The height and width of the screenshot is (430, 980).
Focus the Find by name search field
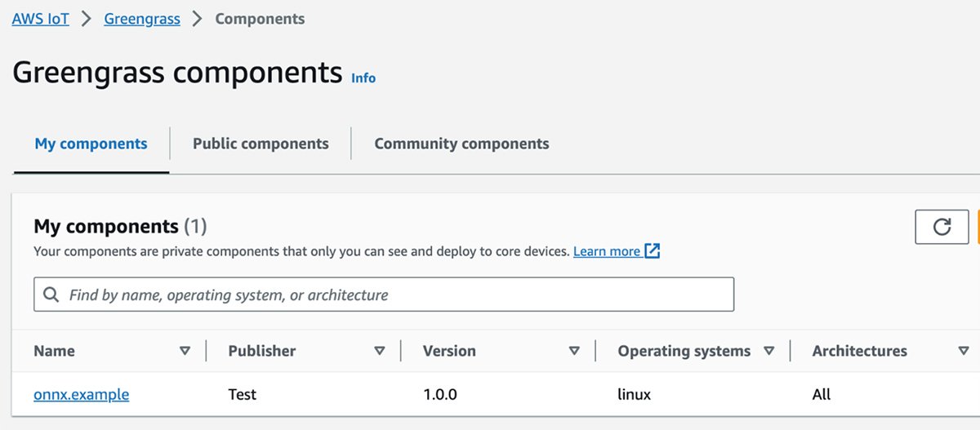pyautogui.click(x=392, y=295)
